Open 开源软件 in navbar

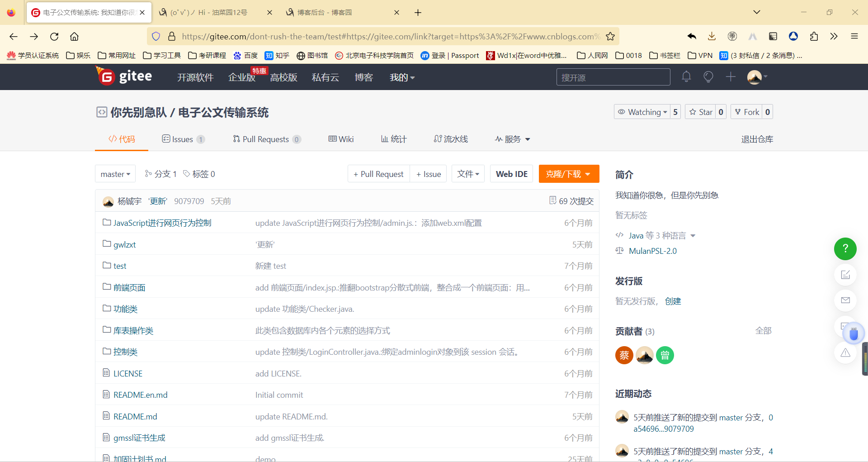click(195, 77)
